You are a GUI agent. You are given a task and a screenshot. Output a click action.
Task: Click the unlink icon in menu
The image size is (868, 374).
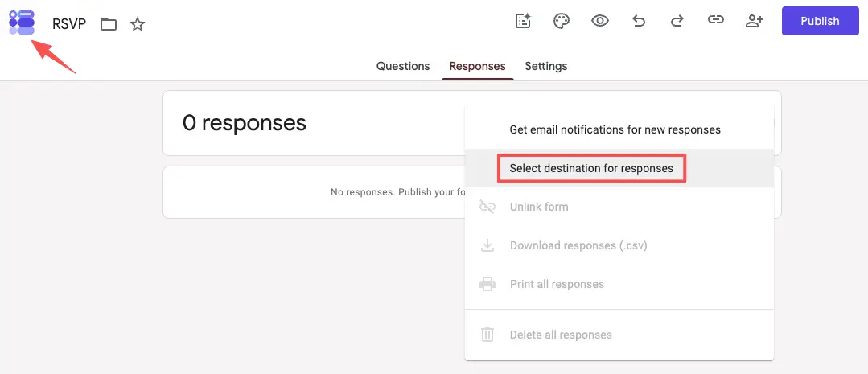pyautogui.click(x=487, y=207)
